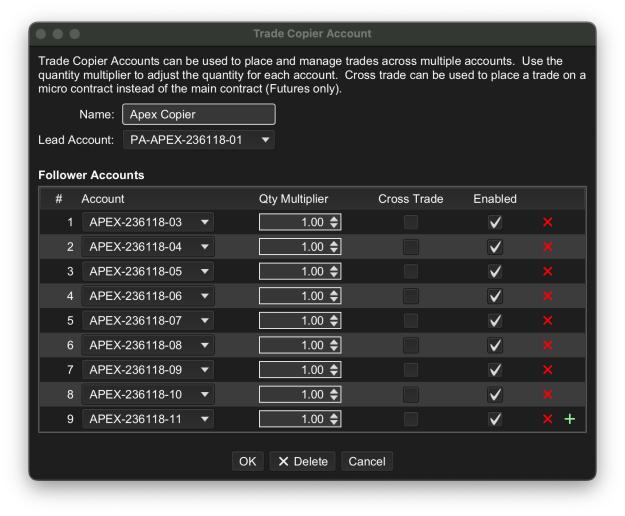Click OK to save the copier account

(248, 461)
